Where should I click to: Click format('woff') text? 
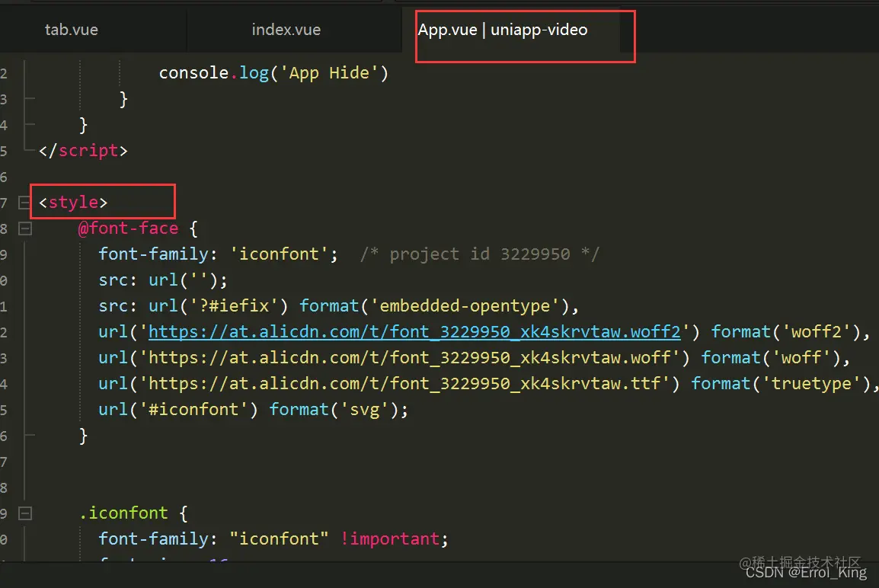click(x=772, y=358)
